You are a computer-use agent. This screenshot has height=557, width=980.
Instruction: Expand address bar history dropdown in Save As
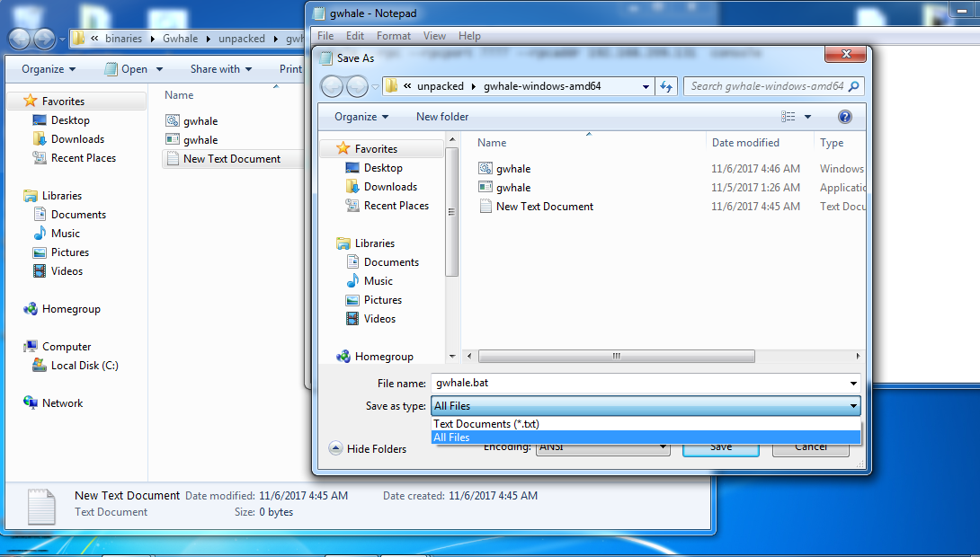pos(646,87)
